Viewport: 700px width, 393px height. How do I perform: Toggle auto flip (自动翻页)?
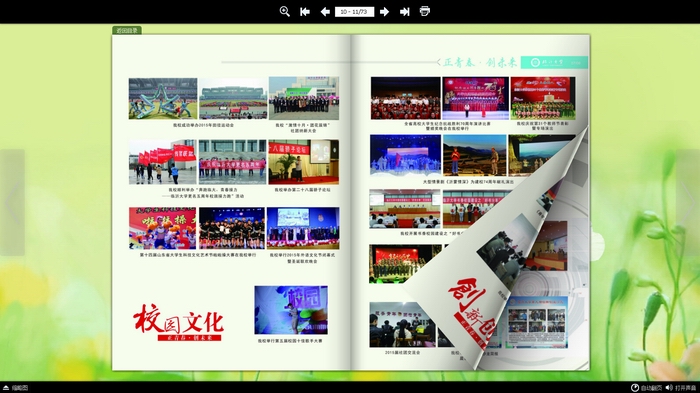pyautogui.click(x=646, y=388)
